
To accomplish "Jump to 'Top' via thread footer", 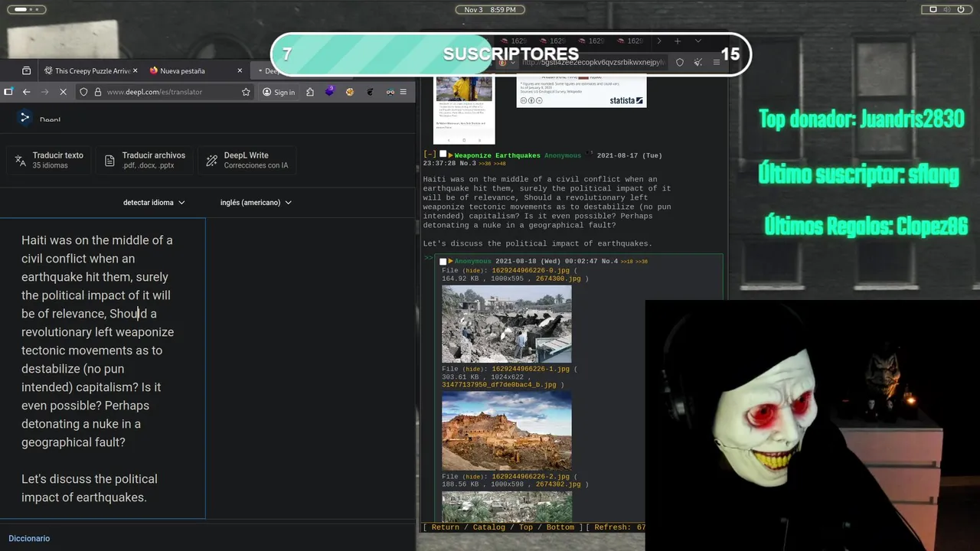I will [525, 527].
